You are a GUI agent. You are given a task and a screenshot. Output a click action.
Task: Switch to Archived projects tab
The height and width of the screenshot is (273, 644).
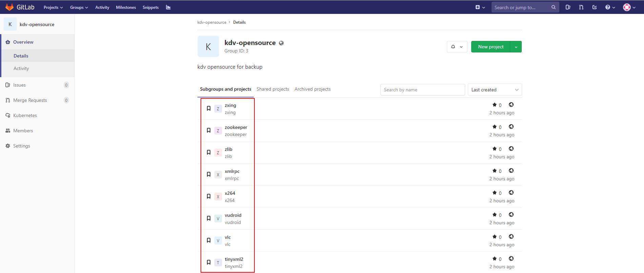coord(312,89)
